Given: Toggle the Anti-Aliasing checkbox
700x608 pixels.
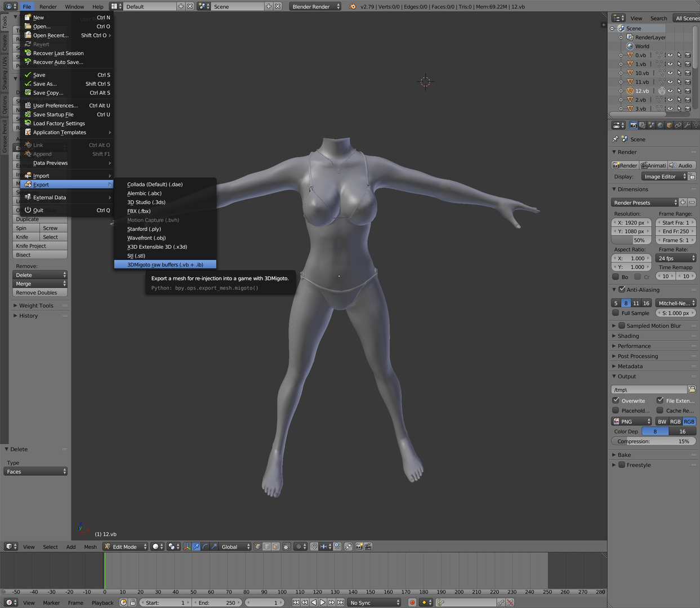Looking at the screenshot, I should point(622,289).
